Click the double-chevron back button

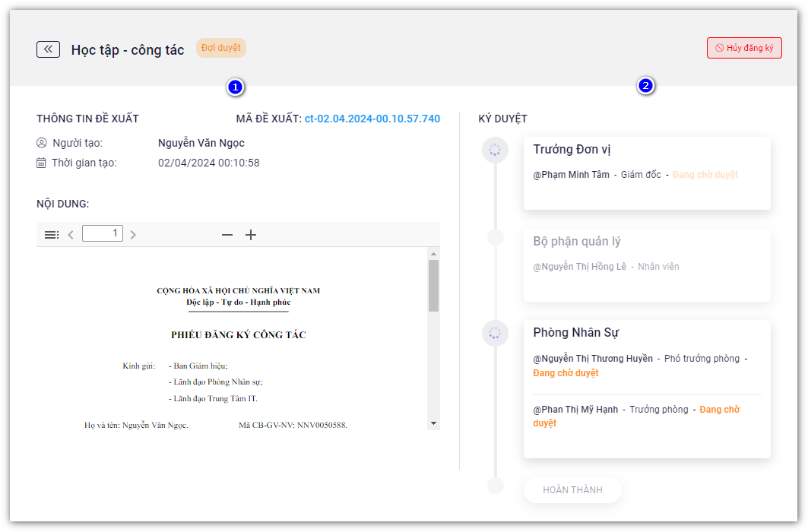tap(48, 49)
